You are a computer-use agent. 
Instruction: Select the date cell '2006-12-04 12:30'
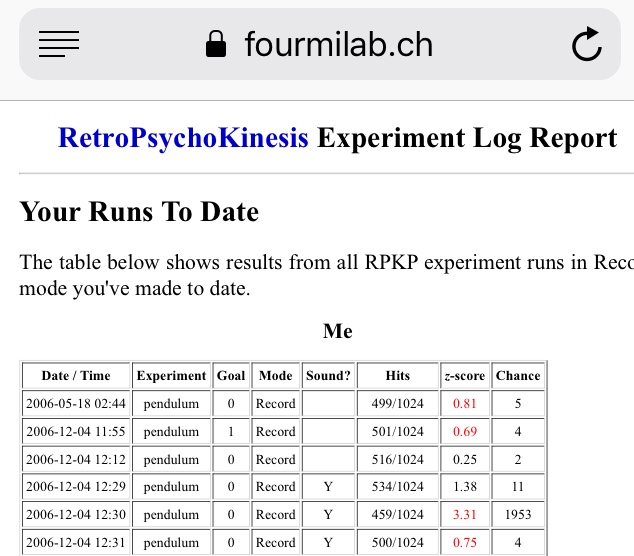(76, 514)
